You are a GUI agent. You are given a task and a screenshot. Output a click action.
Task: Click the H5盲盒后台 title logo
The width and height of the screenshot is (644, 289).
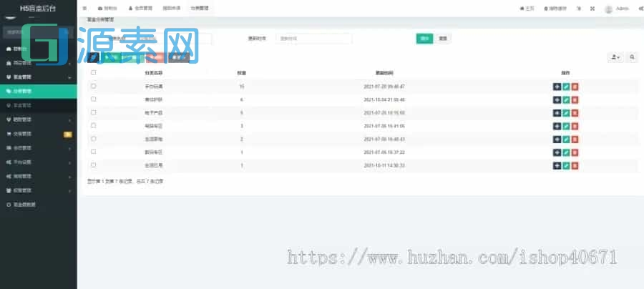(x=38, y=8)
